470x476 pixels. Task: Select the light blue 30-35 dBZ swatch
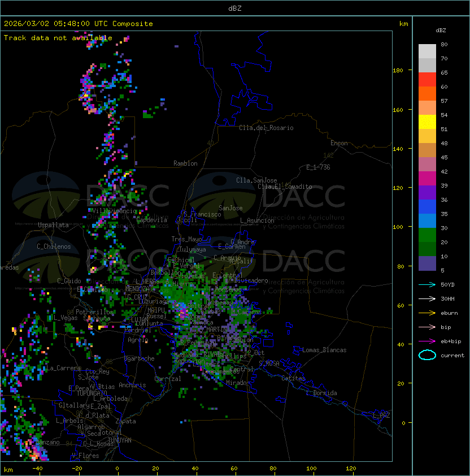pos(427,221)
